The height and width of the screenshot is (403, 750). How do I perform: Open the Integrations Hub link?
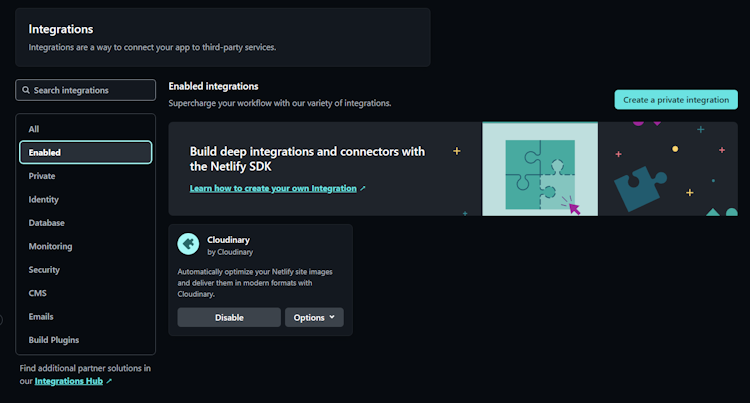pos(69,381)
